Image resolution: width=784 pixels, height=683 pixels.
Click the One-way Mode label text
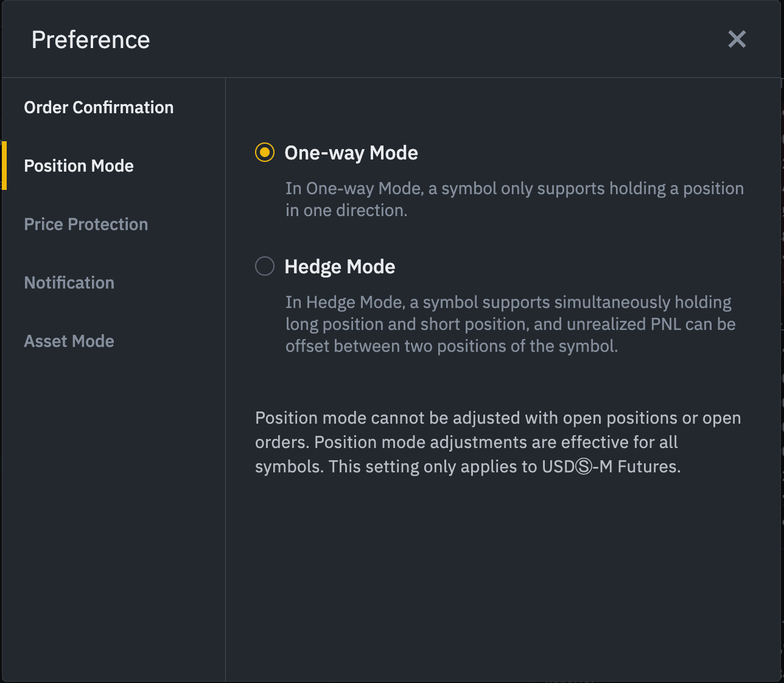[x=351, y=153]
